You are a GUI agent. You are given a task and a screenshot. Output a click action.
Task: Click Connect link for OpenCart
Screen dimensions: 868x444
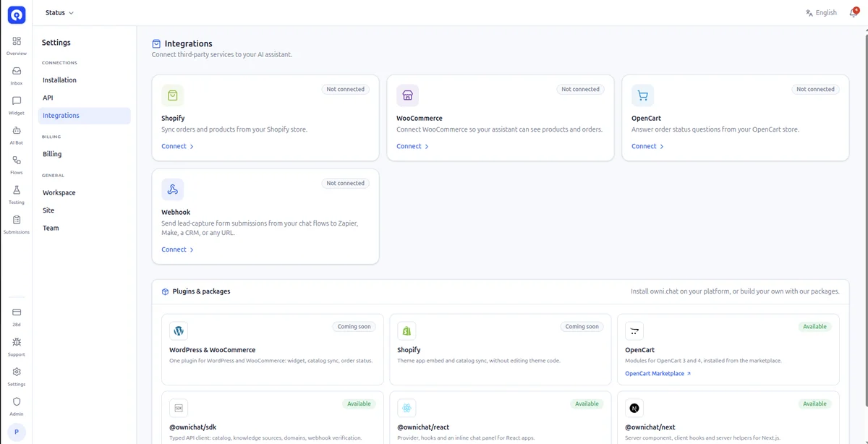648,146
